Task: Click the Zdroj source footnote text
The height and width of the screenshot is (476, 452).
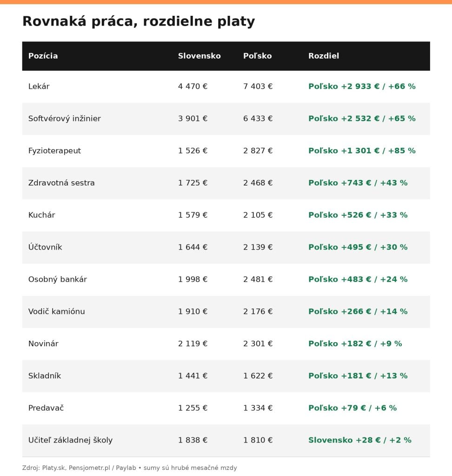Action: tap(129, 468)
